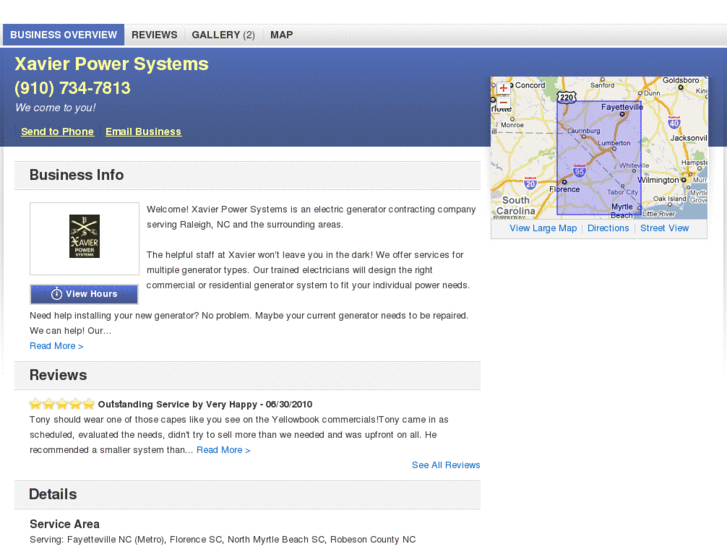Open the Gallery (2) tab
Image resolution: width=727 pixels, height=545 pixels.
pos(223,35)
